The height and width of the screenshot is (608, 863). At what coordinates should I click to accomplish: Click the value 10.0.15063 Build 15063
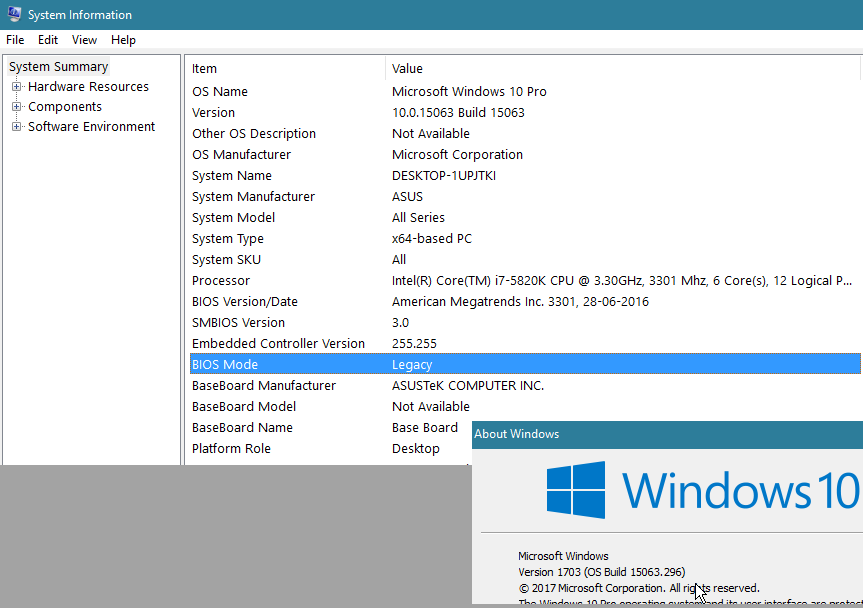pos(458,112)
